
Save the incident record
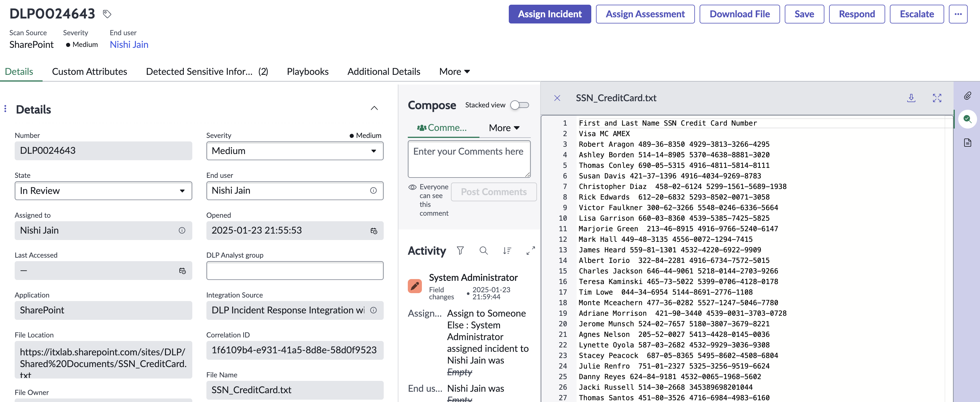[804, 14]
